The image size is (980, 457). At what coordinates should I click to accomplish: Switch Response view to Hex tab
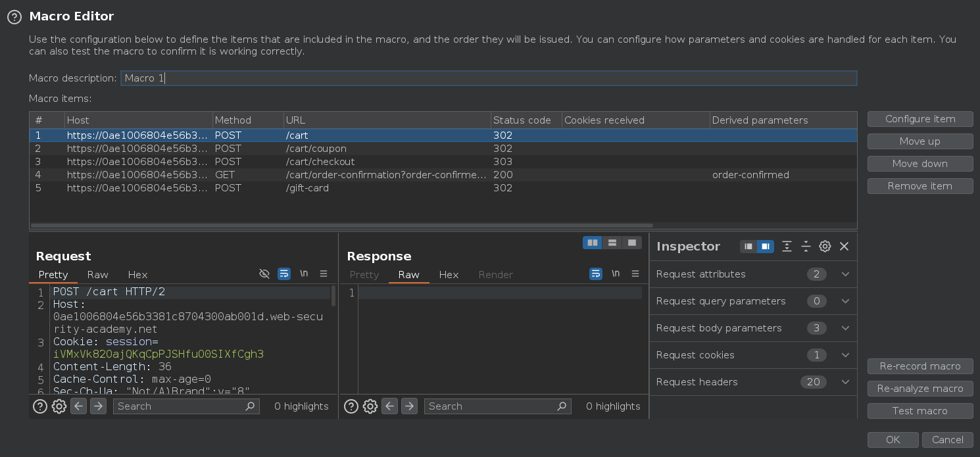point(449,275)
